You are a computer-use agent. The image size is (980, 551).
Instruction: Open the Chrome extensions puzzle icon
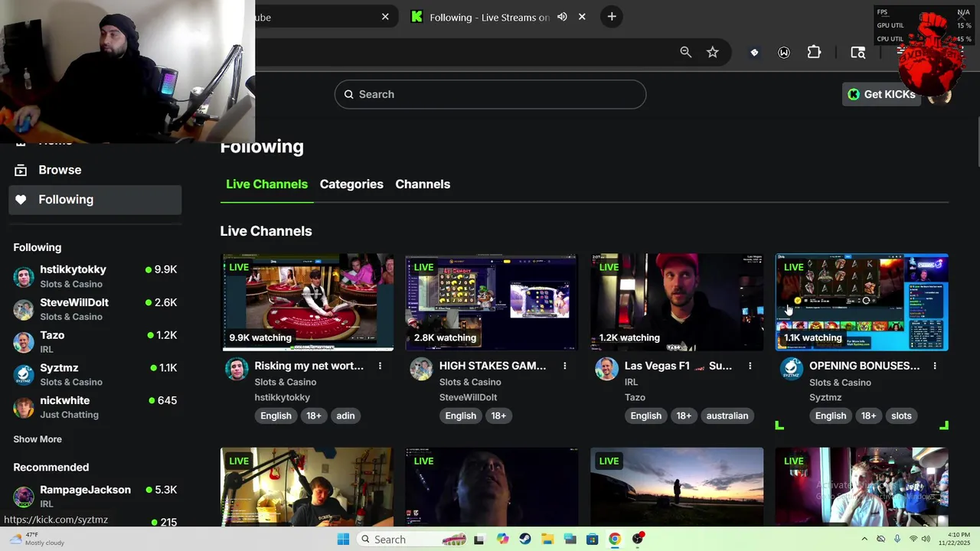click(814, 52)
